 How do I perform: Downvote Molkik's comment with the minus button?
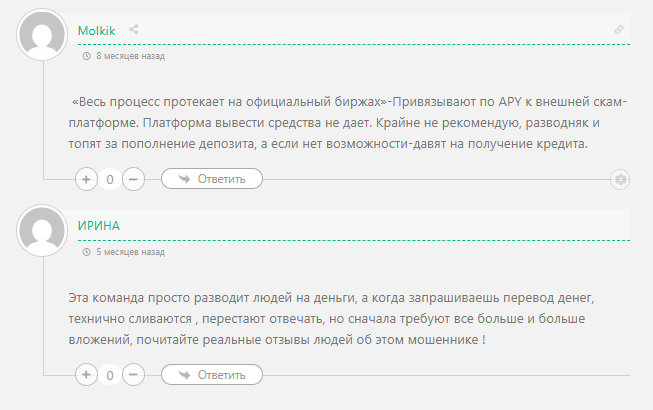click(x=133, y=179)
